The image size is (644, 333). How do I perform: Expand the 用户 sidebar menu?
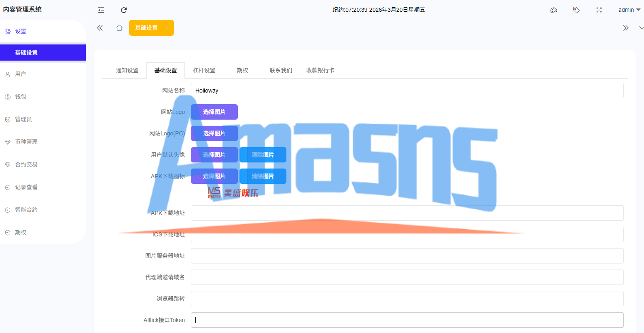[x=43, y=74]
